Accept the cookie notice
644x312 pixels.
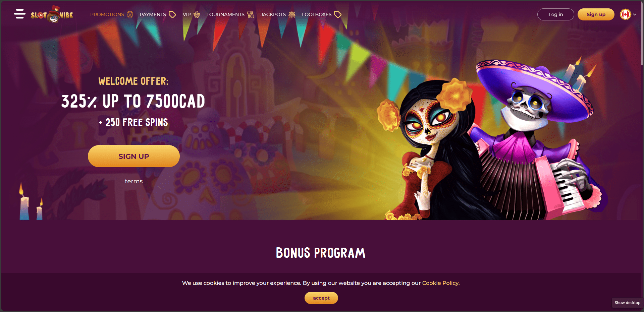click(321, 298)
